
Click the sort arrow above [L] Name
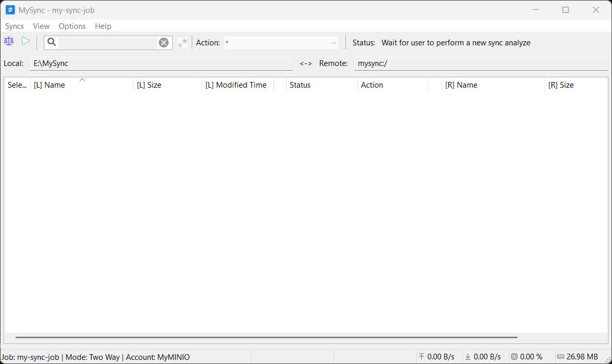click(82, 79)
